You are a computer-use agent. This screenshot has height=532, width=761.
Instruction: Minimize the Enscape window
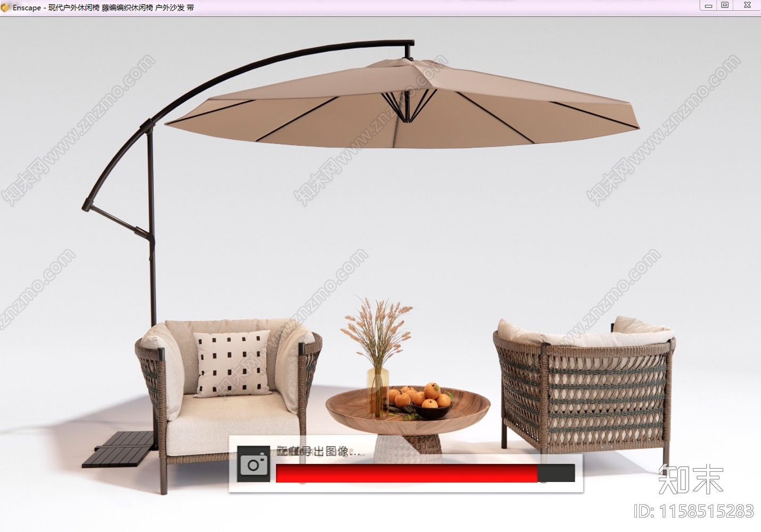click(x=708, y=6)
